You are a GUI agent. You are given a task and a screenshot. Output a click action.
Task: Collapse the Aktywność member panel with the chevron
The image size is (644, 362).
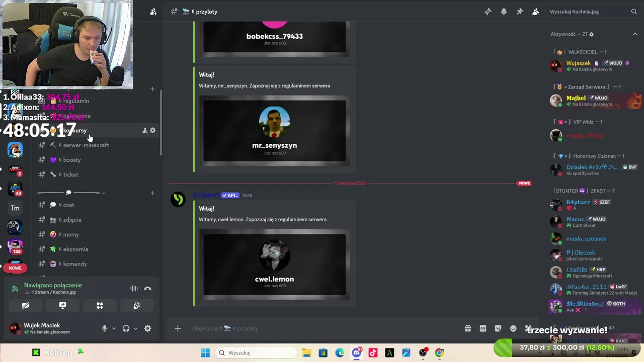click(x=635, y=34)
